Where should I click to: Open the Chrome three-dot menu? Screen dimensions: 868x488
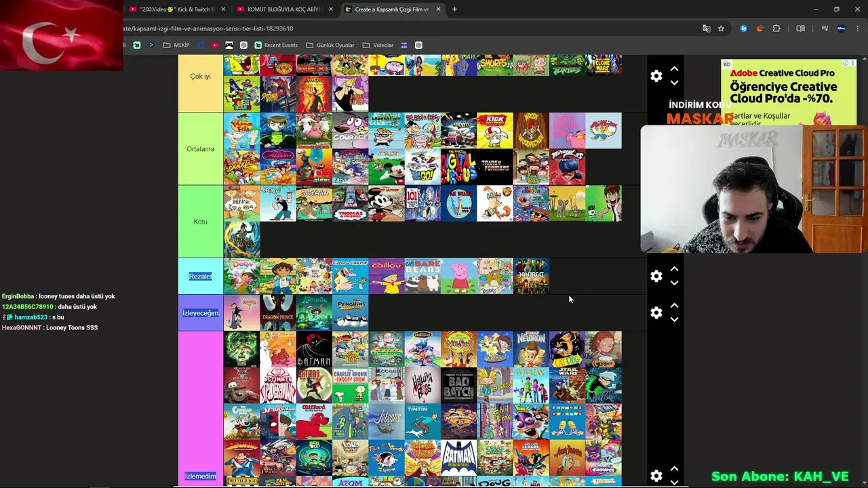click(x=858, y=28)
